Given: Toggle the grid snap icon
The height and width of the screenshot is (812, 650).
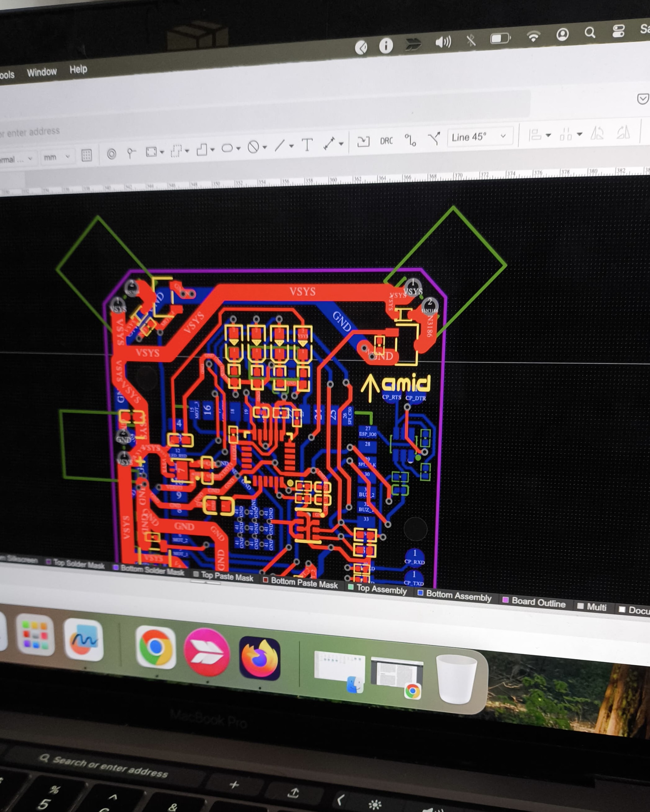Looking at the screenshot, I should 87,155.
